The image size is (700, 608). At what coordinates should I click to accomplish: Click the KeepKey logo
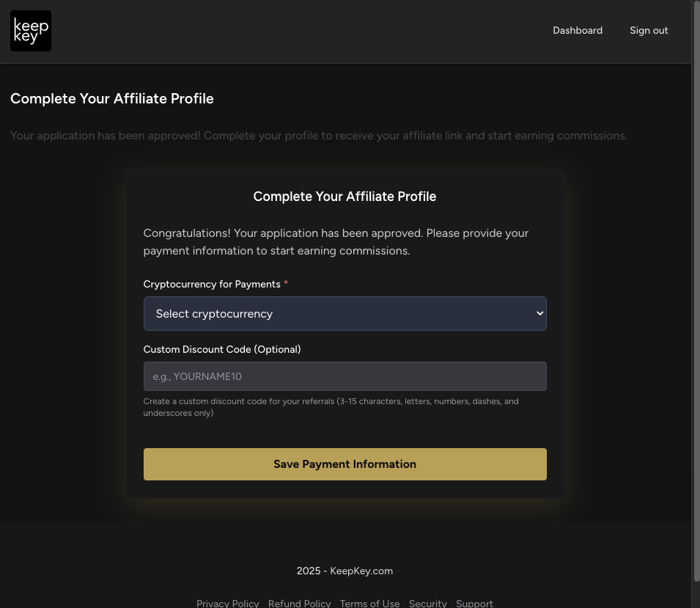pos(30,30)
